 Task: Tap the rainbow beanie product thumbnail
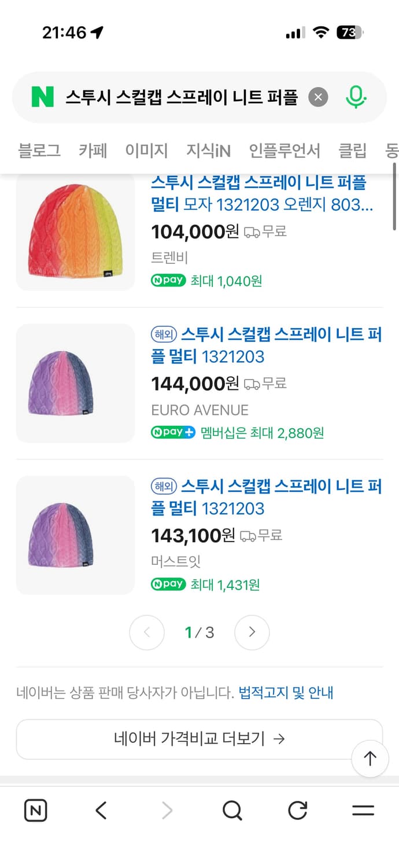(75, 231)
